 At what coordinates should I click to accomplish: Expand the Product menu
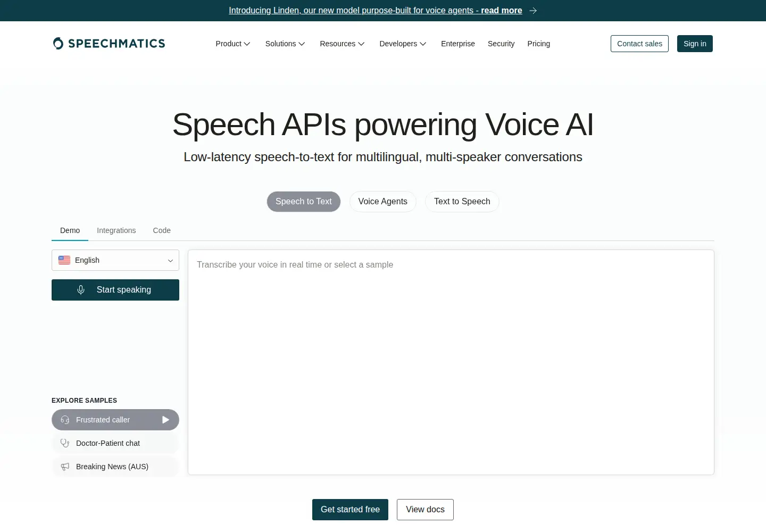233,44
